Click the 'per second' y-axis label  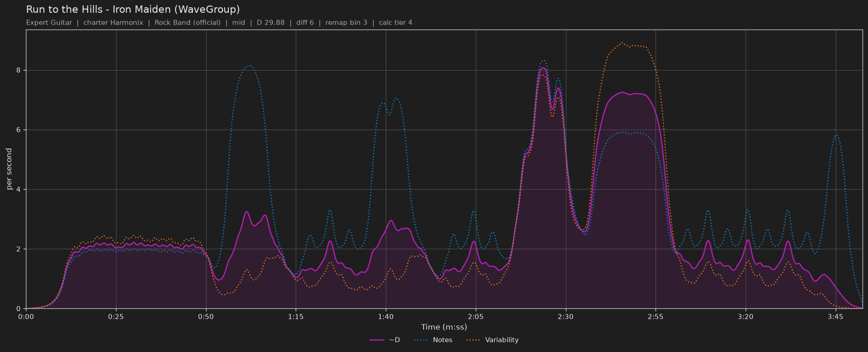pos(9,169)
